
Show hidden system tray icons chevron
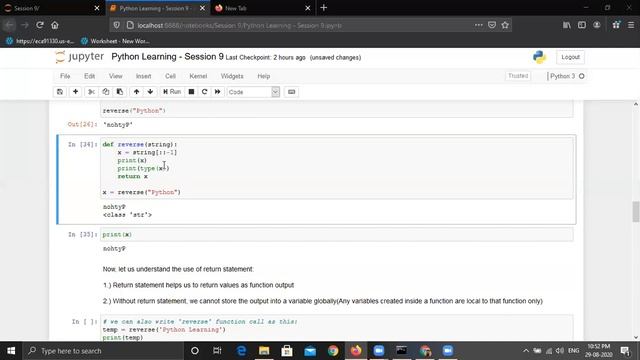[x=526, y=351]
